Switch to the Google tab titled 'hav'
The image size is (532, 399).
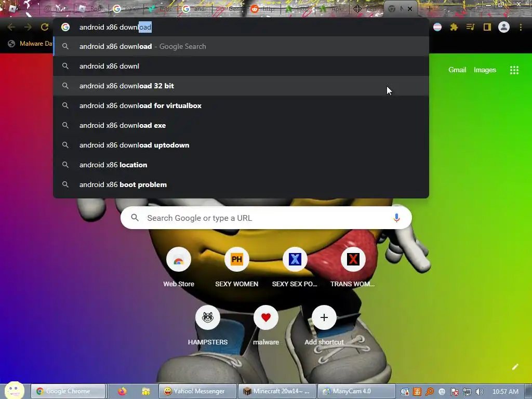pos(127,9)
